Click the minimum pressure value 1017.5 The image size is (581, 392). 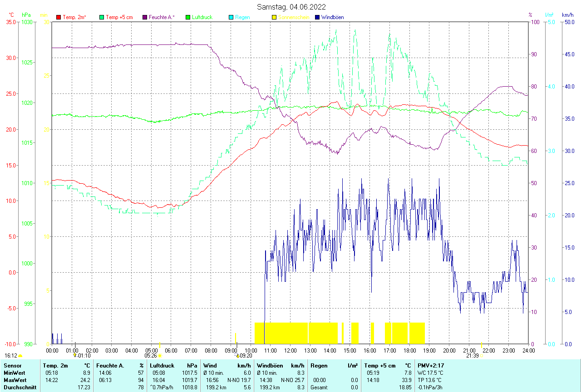click(x=190, y=373)
